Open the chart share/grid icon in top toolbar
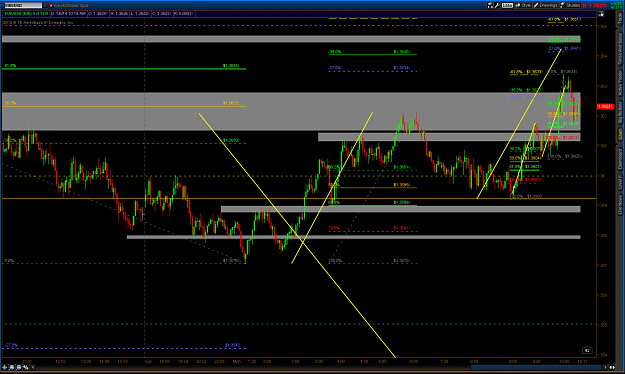 click(490, 5)
